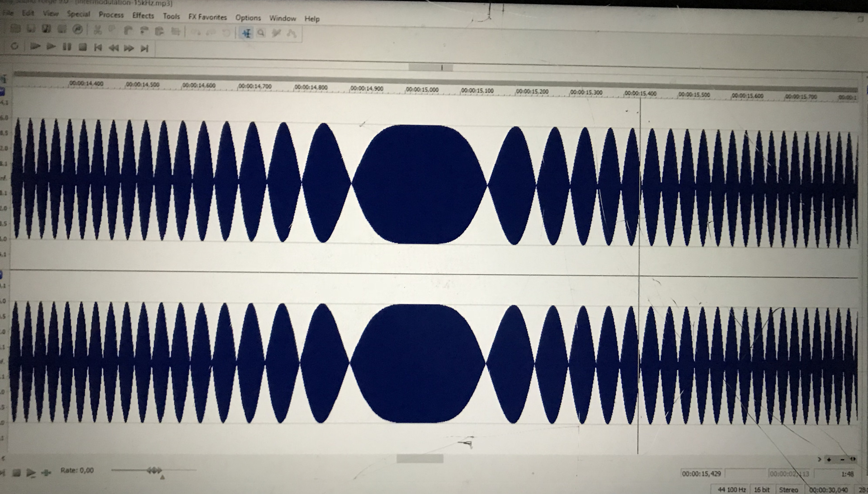Open the FX Favorites menu
Viewport: 868px width, 494px height.
(x=208, y=17)
